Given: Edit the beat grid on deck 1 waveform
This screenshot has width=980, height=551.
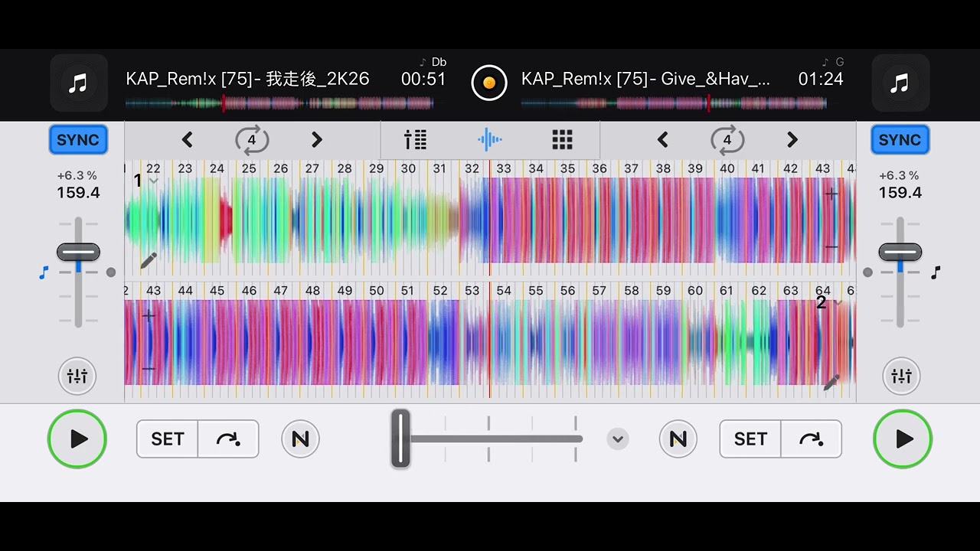Looking at the screenshot, I should [149, 260].
